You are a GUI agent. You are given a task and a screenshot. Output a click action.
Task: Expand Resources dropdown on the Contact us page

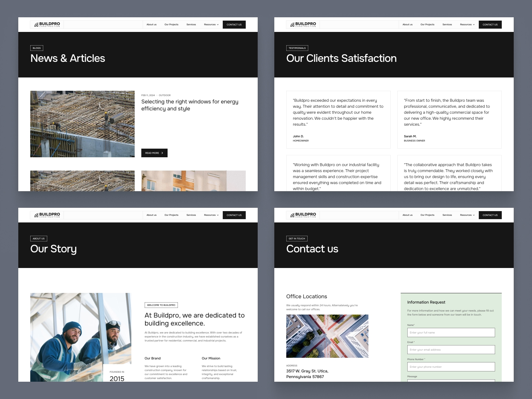click(x=467, y=215)
